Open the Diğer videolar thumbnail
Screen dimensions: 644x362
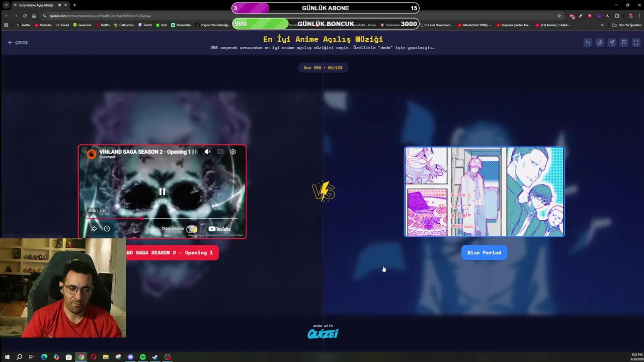click(x=192, y=229)
